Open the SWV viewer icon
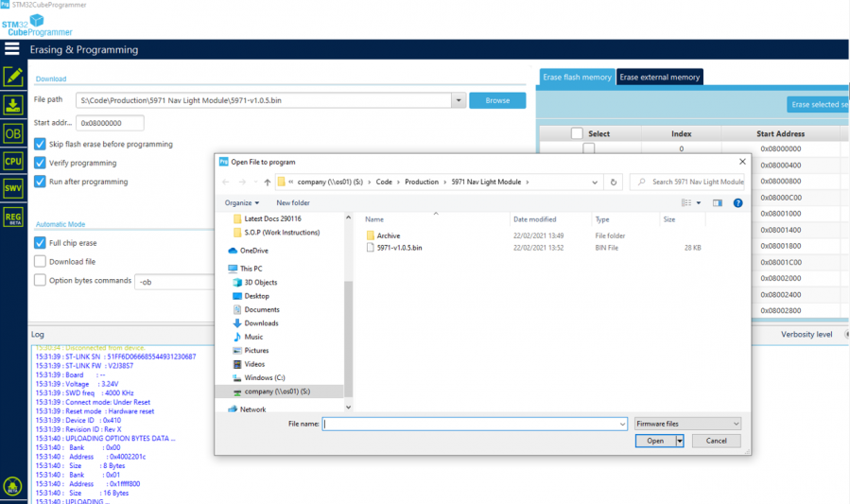Screen dimensions: 850x504 [13, 188]
